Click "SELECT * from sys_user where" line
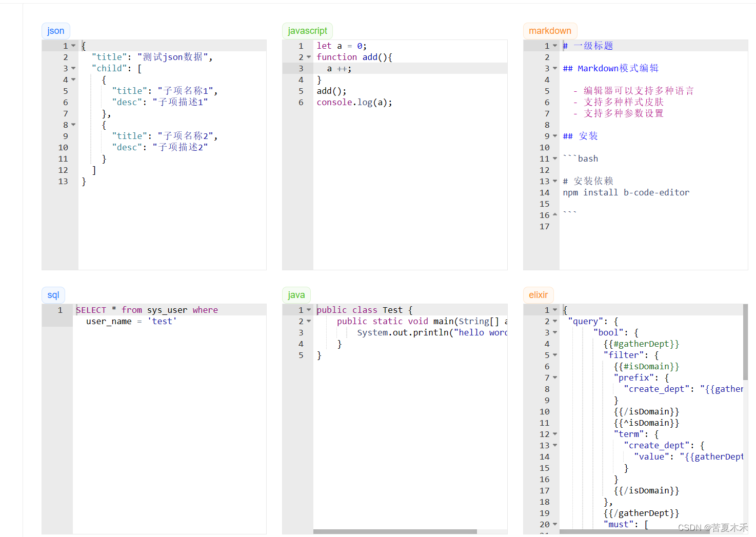This screenshot has height=537, width=756. (x=147, y=310)
